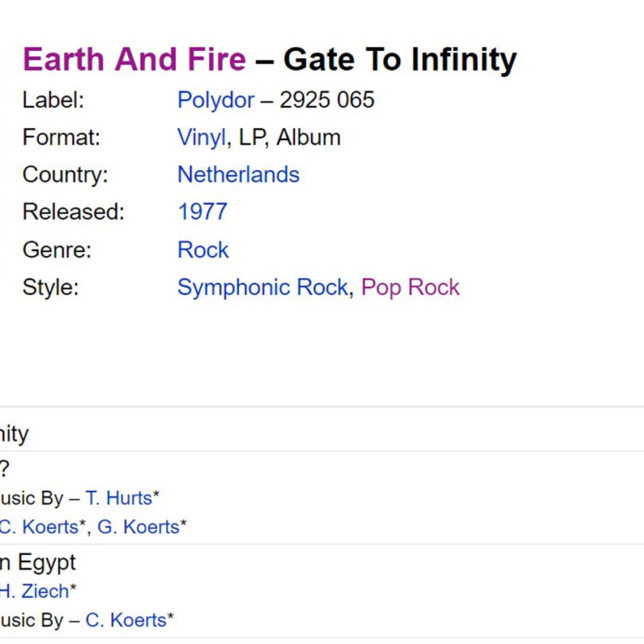Click the Gate To Infinity album title

pos(400,60)
